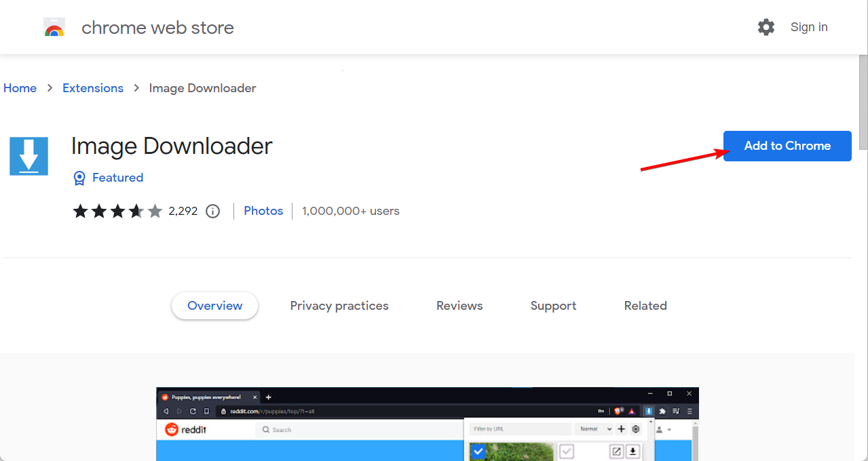Click the info icon beside the rating count
This screenshot has width=868, height=461.
(x=212, y=211)
